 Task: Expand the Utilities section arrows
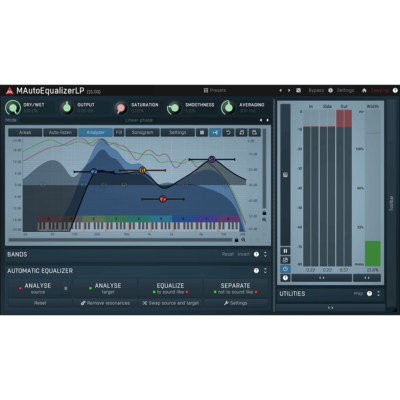coord(378,294)
